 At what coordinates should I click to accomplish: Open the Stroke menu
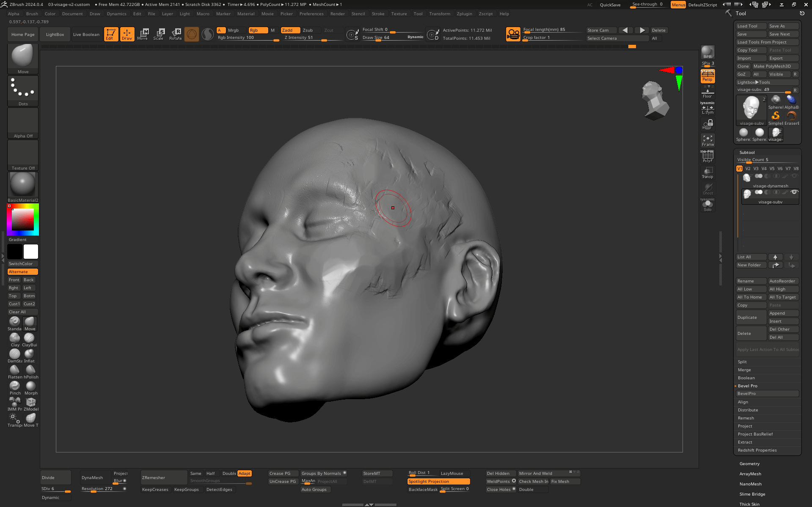click(378, 14)
